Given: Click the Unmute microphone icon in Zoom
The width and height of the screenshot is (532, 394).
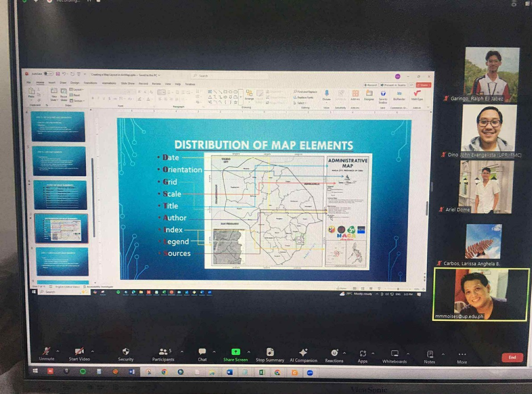Looking at the screenshot, I should click(46, 352).
